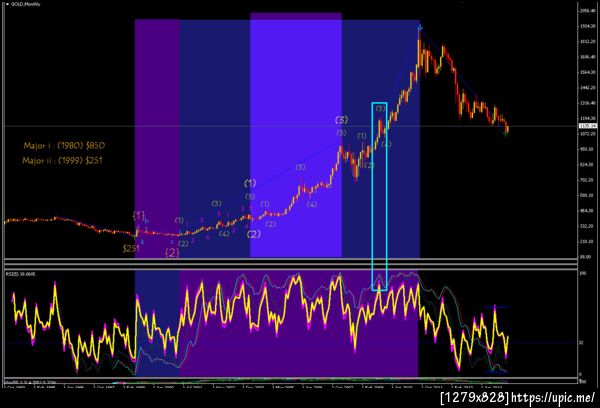Click the 1442.20 price axis label
The height and width of the screenshot is (408, 600).
pos(588,87)
